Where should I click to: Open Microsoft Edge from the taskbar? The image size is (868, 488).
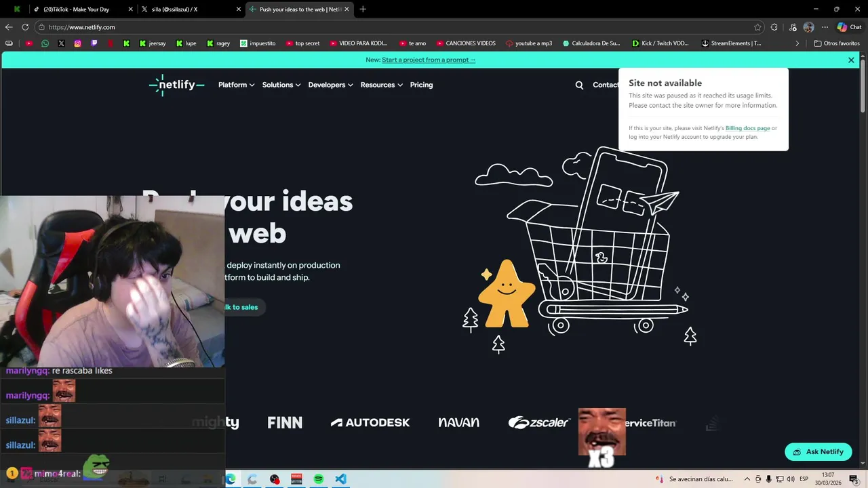(x=230, y=479)
